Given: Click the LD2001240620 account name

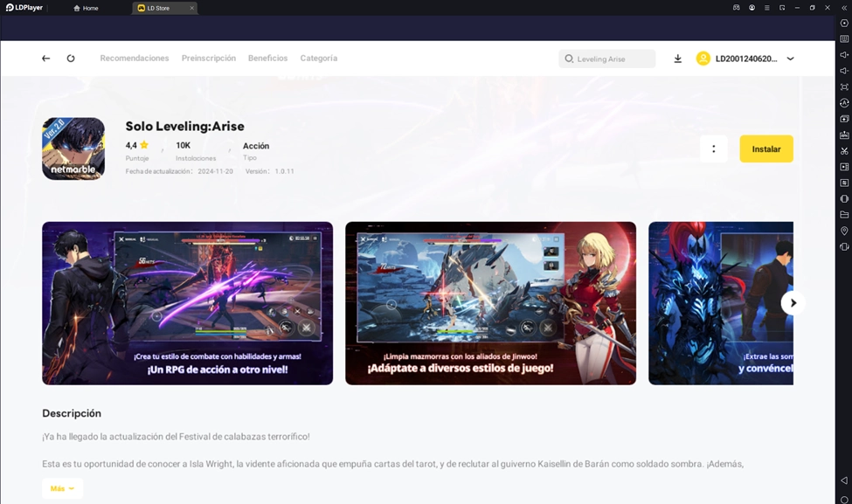Looking at the screenshot, I should (x=746, y=59).
